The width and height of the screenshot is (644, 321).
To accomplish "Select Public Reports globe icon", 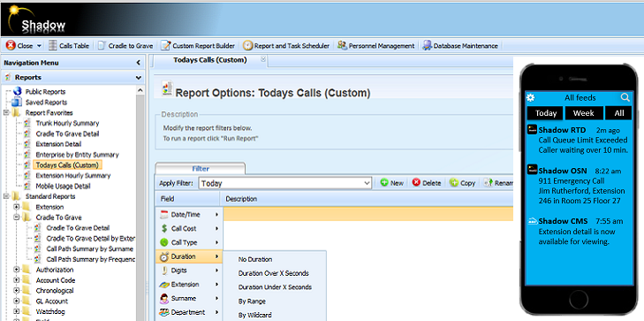I will pos(18,91).
